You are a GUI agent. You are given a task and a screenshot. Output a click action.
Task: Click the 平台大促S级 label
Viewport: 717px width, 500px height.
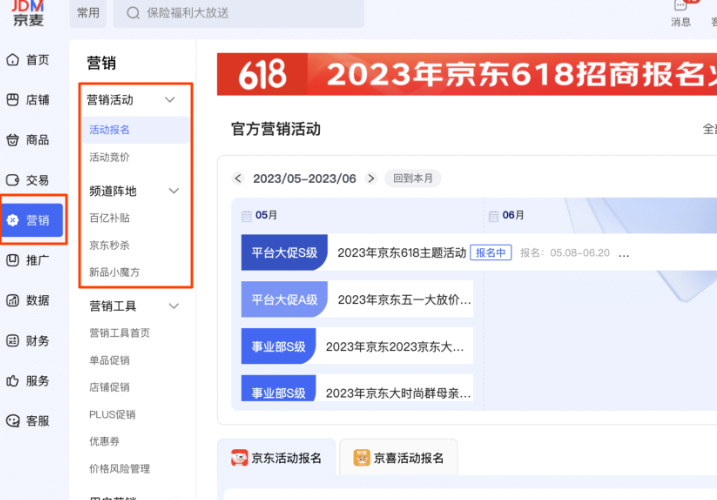(284, 253)
